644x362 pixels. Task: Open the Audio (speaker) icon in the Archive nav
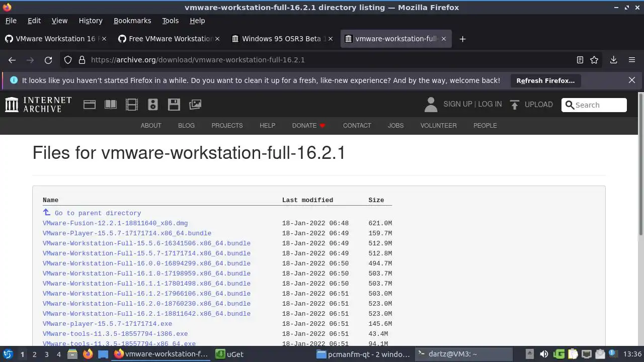pos(153,105)
